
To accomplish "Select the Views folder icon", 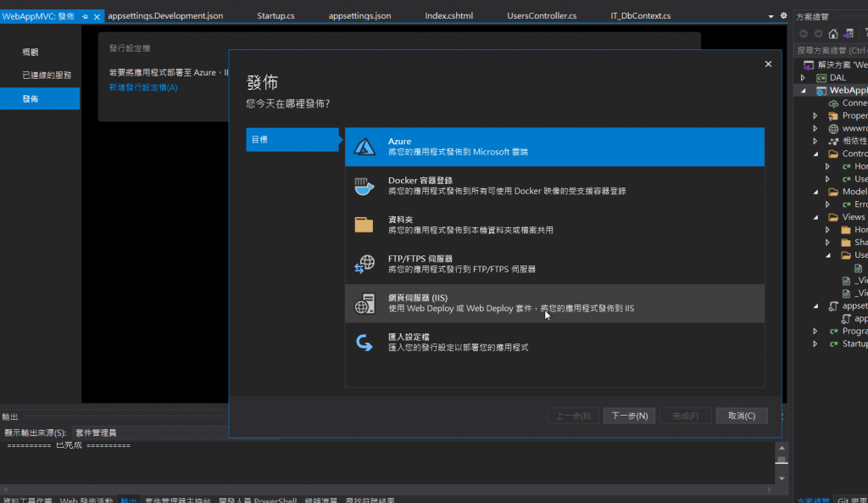I will pyautogui.click(x=833, y=217).
